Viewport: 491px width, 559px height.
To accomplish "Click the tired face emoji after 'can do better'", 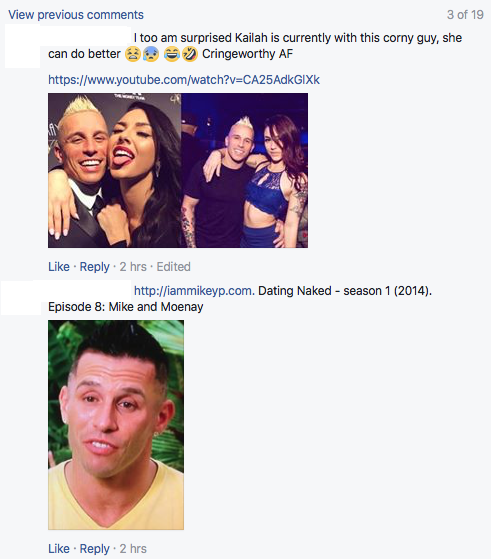I will click(x=133, y=54).
